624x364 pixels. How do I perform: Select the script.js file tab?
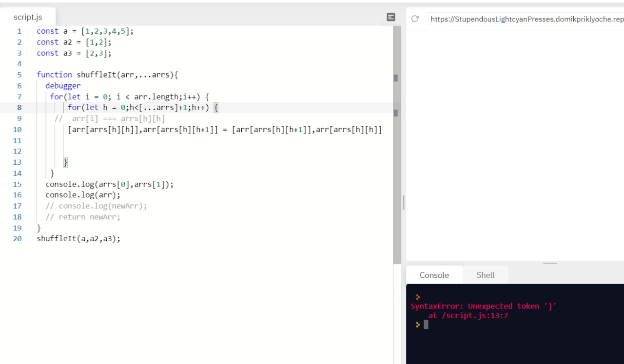pos(28,17)
